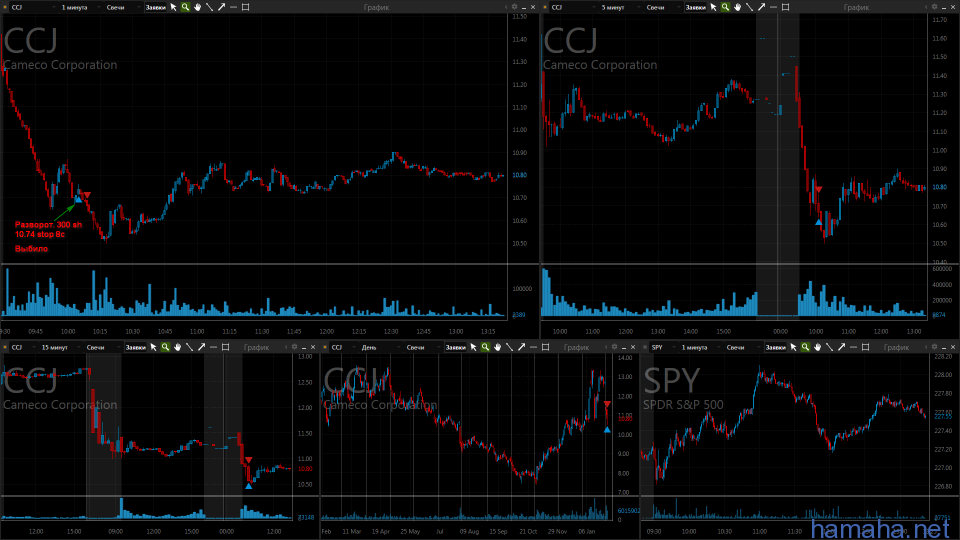Select cursor tool in SPY chart
This screenshot has width=960, height=540.
pyautogui.click(x=794, y=347)
